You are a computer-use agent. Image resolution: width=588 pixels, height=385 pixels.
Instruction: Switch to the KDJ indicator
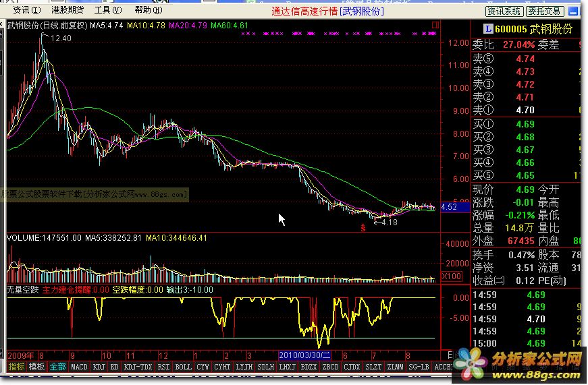(x=99, y=367)
